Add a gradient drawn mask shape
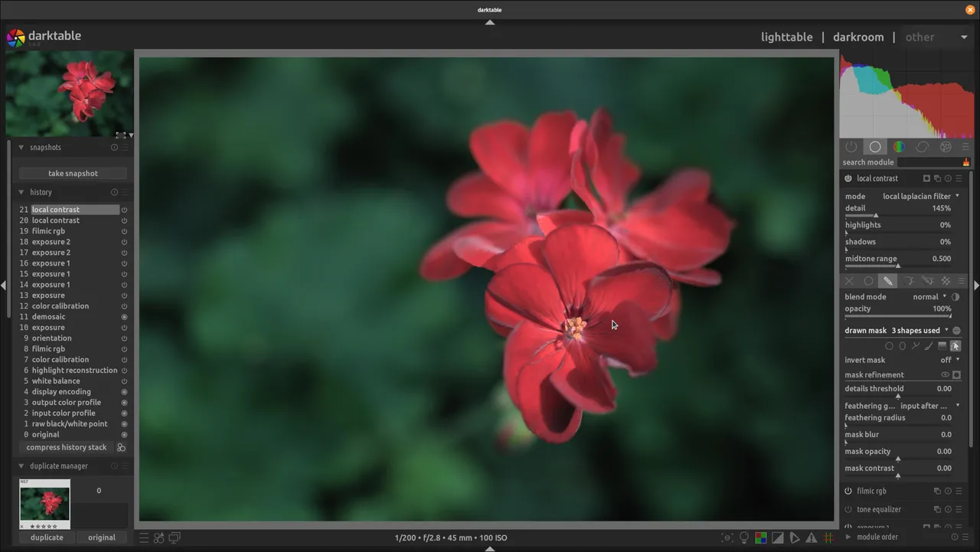Viewport: 980px width, 552px height. point(942,346)
